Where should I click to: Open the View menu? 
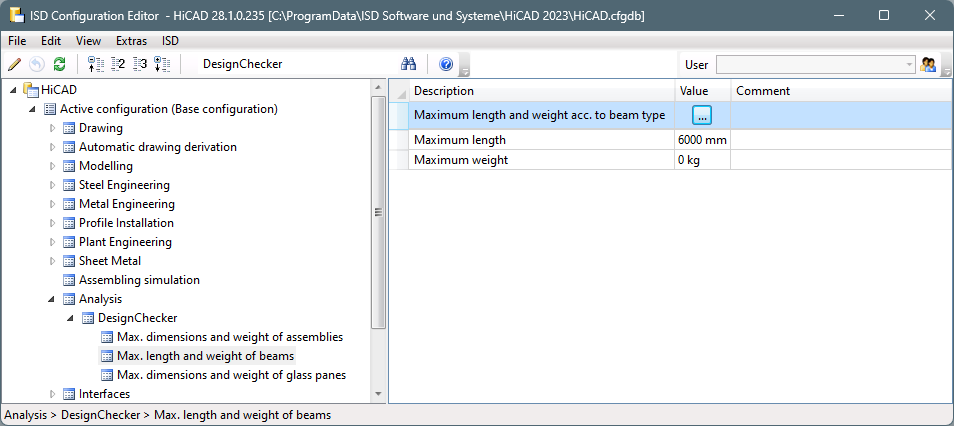click(x=88, y=41)
